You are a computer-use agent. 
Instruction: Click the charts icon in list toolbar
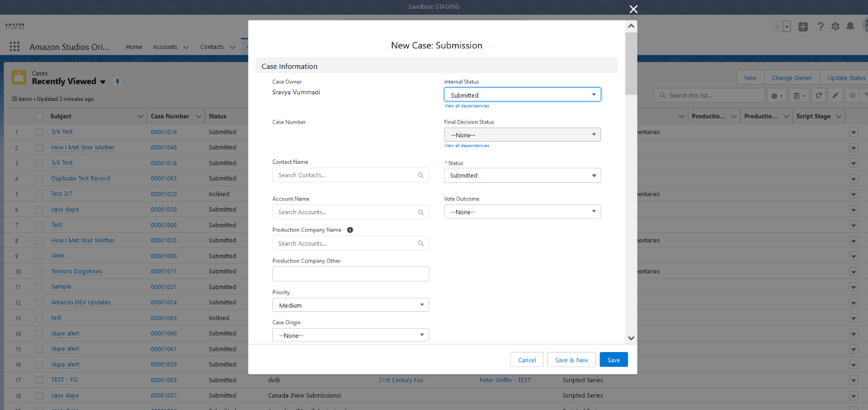(x=852, y=95)
